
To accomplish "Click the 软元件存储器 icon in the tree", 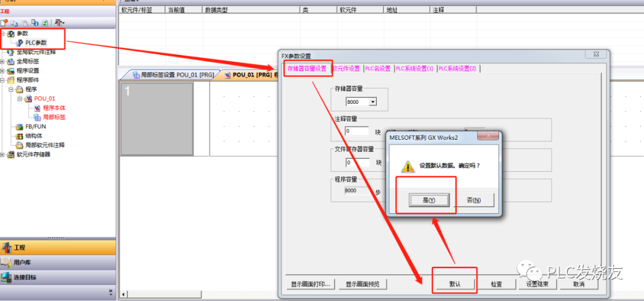I will coord(11,155).
